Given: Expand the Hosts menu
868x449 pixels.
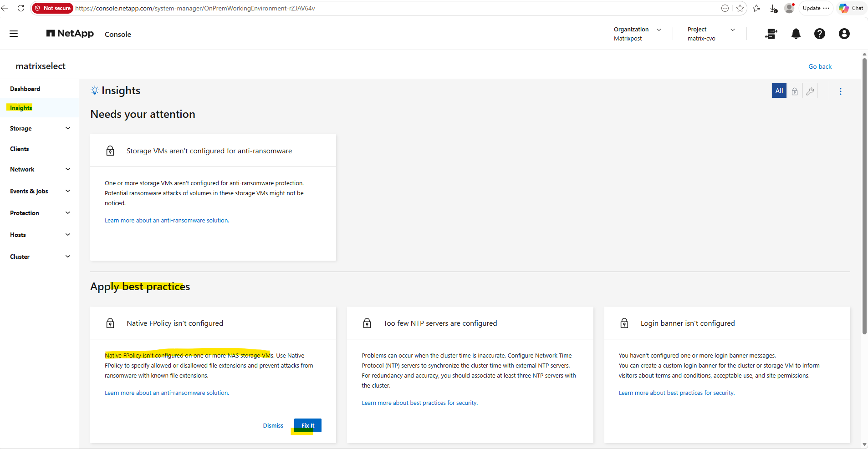Looking at the screenshot, I should pos(40,235).
